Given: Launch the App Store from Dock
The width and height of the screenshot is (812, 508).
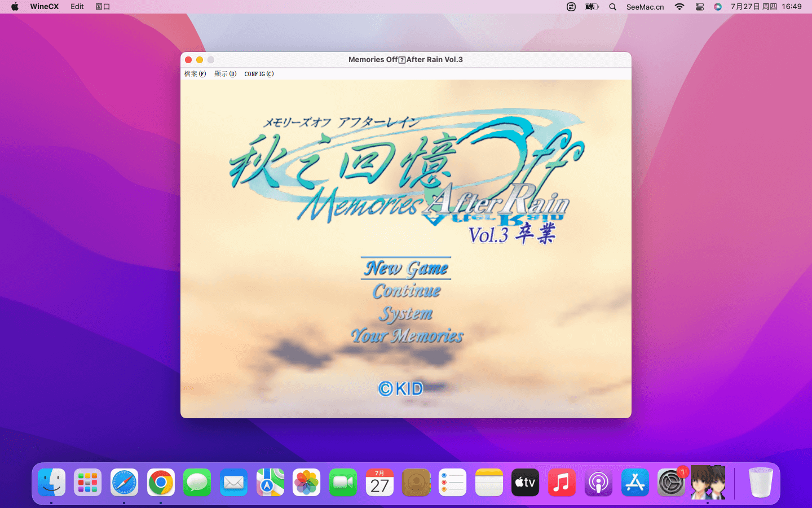Looking at the screenshot, I should [x=635, y=483].
